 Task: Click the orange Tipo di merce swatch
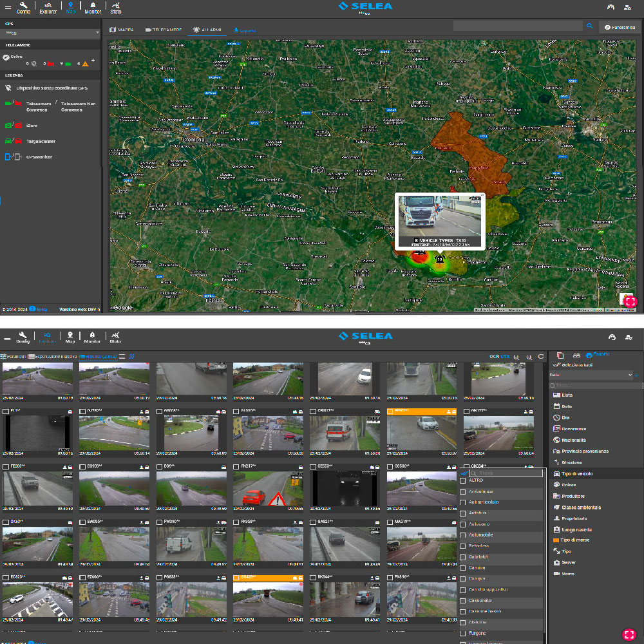(x=556, y=540)
